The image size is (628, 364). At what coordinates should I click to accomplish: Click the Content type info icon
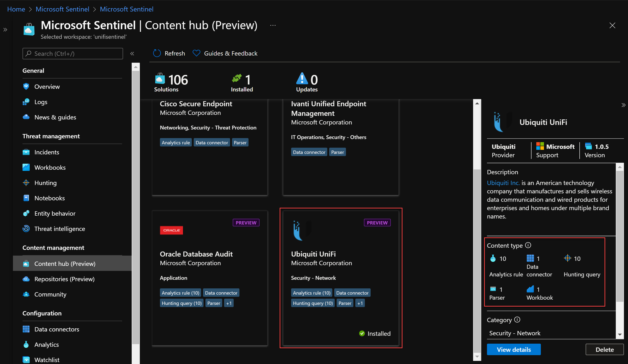coord(528,245)
